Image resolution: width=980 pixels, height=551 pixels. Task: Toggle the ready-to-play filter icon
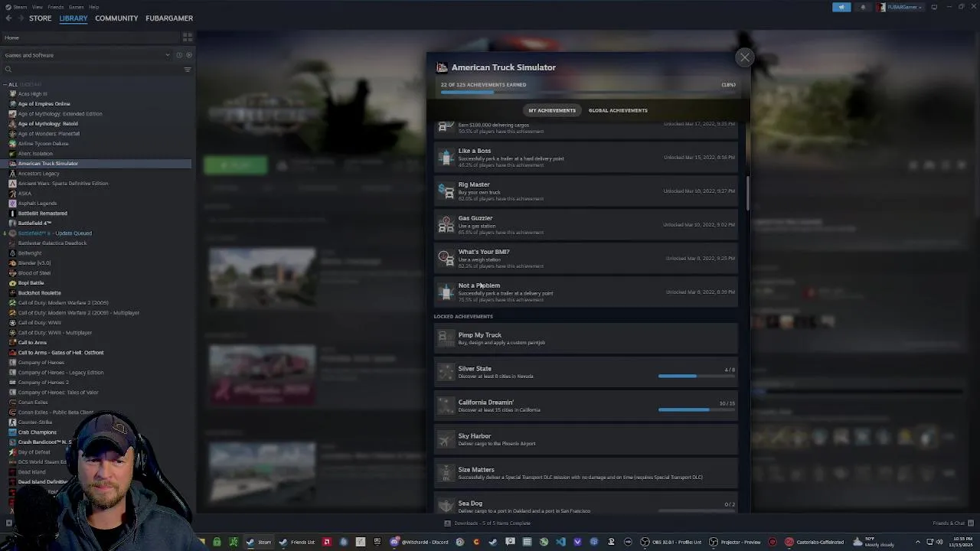(189, 55)
